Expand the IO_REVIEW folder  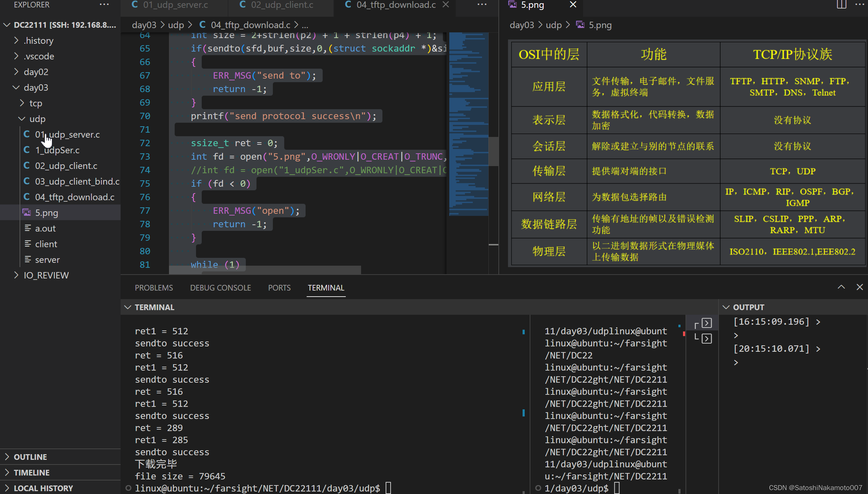pyautogui.click(x=16, y=275)
